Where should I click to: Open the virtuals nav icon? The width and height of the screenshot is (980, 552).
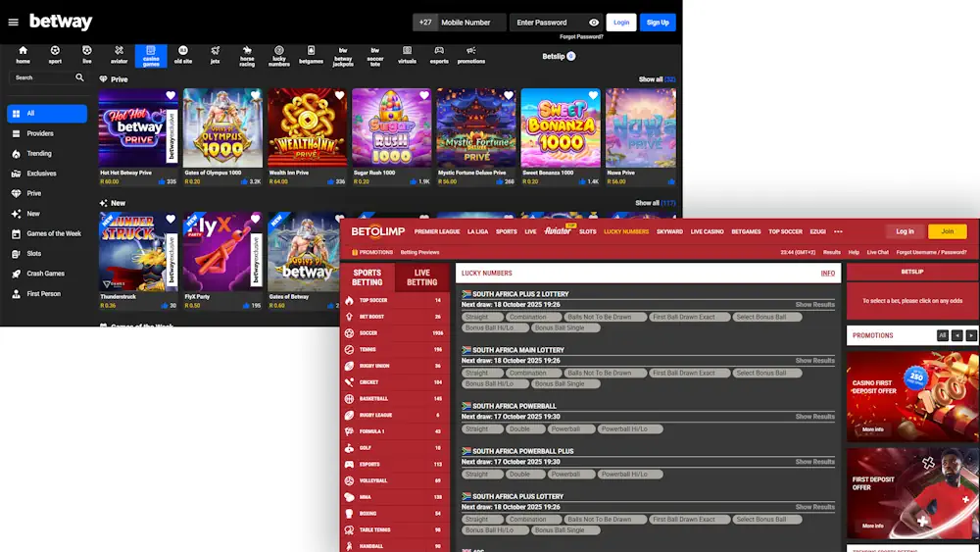click(407, 55)
